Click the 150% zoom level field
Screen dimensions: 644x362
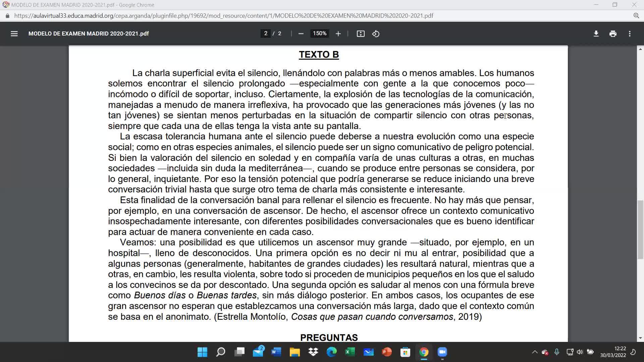(319, 34)
